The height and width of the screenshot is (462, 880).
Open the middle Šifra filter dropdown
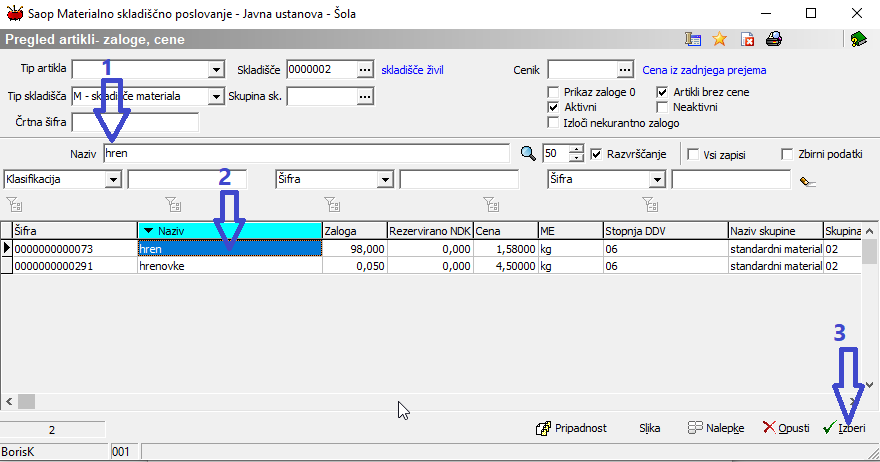(385, 180)
